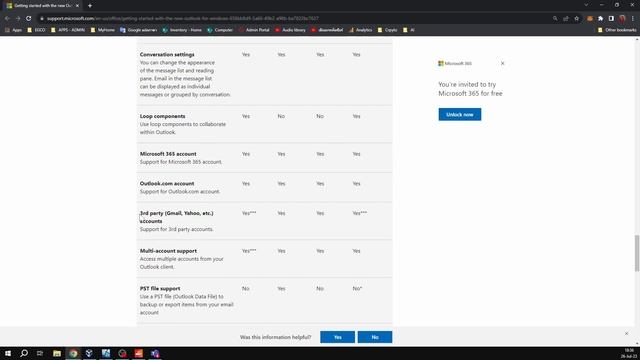Image resolution: width=640 pixels, height=360 pixels.
Task: Click the 'Unlock now' button
Action: click(x=460, y=114)
